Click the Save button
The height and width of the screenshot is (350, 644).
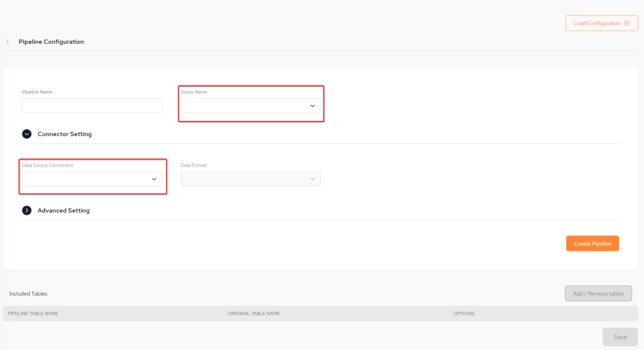[620, 337]
